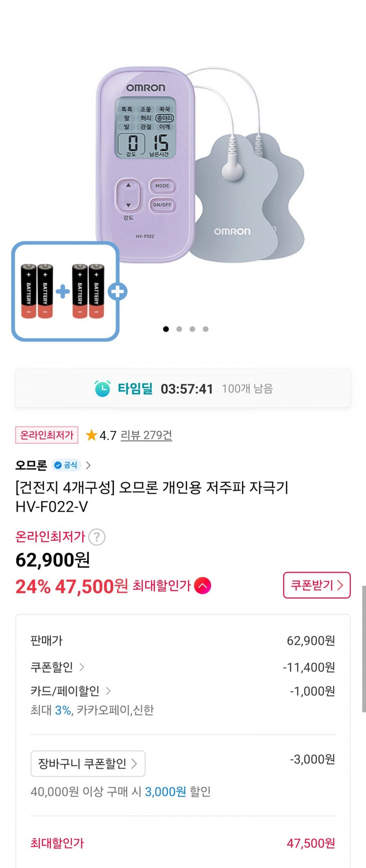Click the online lowest price badge
366x868 pixels.
(46, 435)
